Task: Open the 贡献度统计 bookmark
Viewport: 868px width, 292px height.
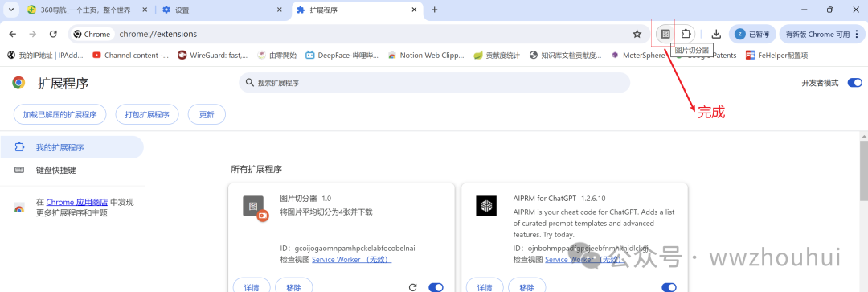Action: (x=497, y=55)
